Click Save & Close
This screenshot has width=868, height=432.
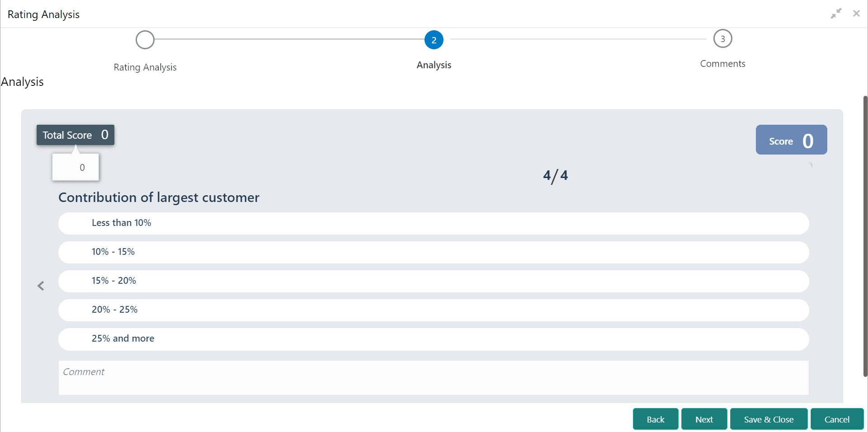pos(769,419)
